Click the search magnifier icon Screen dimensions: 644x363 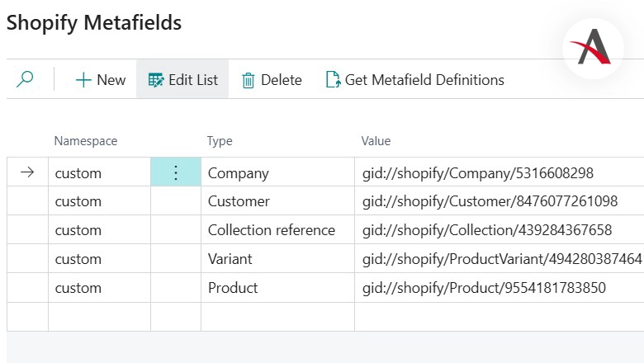click(x=26, y=79)
